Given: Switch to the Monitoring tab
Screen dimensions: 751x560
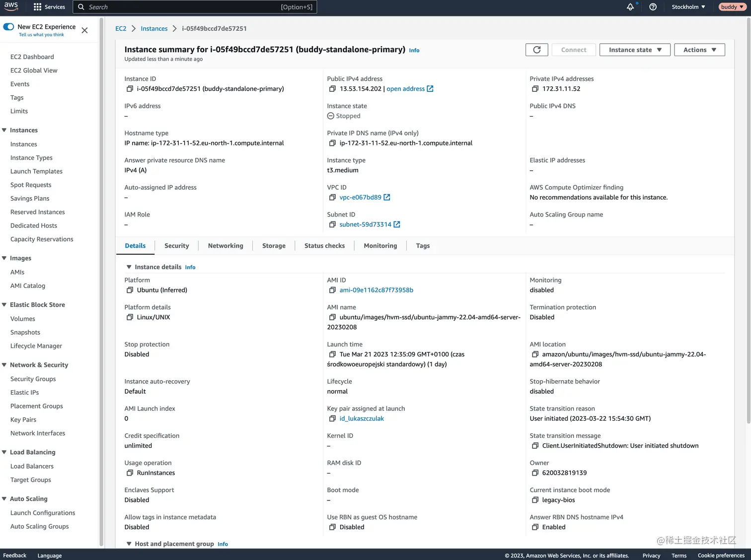Looking at the screenshot, I should coord(380,246).
